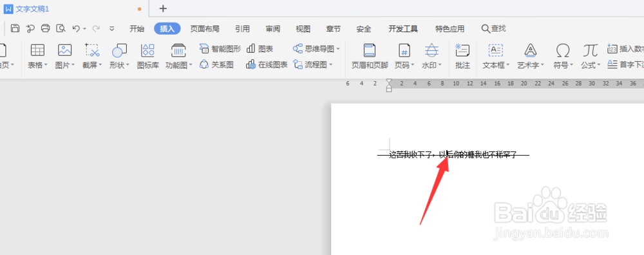This screenshot has width=644, height=255.
Task: Expand the 文本框 dropdown arrow
Action: [507, 65]
